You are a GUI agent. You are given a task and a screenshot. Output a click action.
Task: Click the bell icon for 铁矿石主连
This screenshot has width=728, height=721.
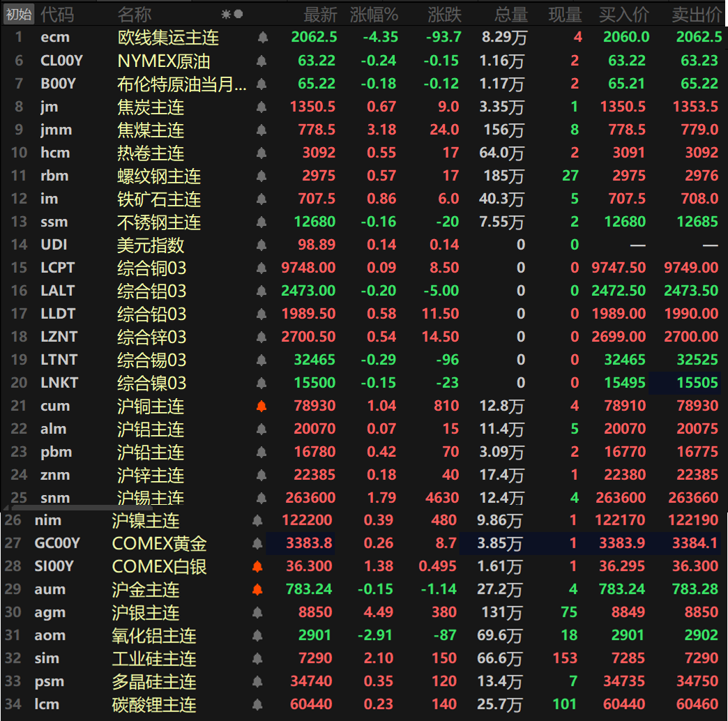262,199
